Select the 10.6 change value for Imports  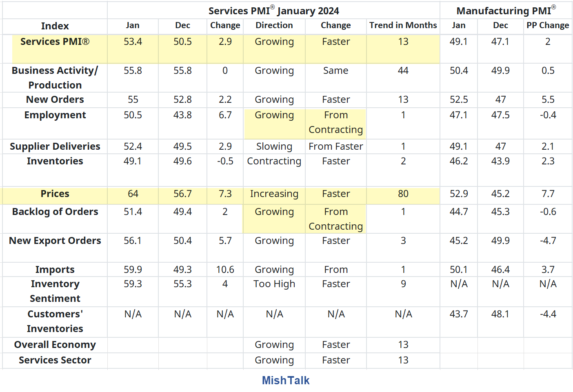[225, 270]
